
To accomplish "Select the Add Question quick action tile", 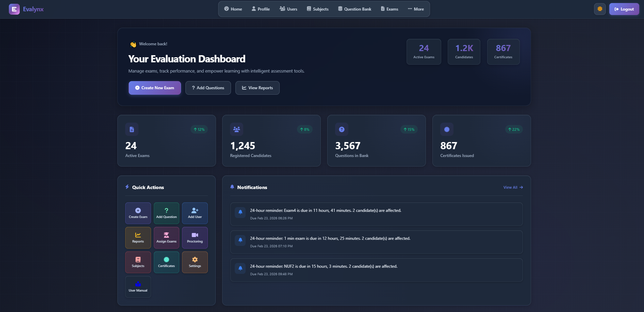I will (x=166, y=213).
